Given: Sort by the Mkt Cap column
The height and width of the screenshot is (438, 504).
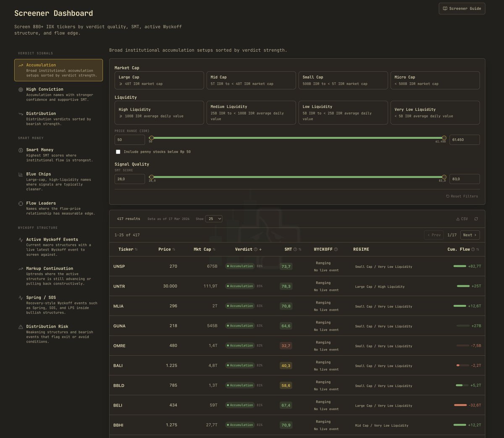Looking at the screenshot, I should [205, 249].
